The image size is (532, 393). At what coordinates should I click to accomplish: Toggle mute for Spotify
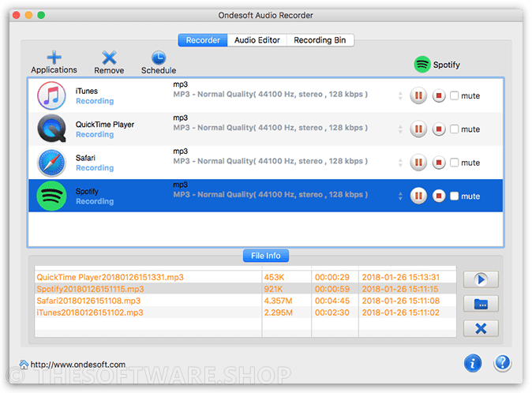[454, 196]
